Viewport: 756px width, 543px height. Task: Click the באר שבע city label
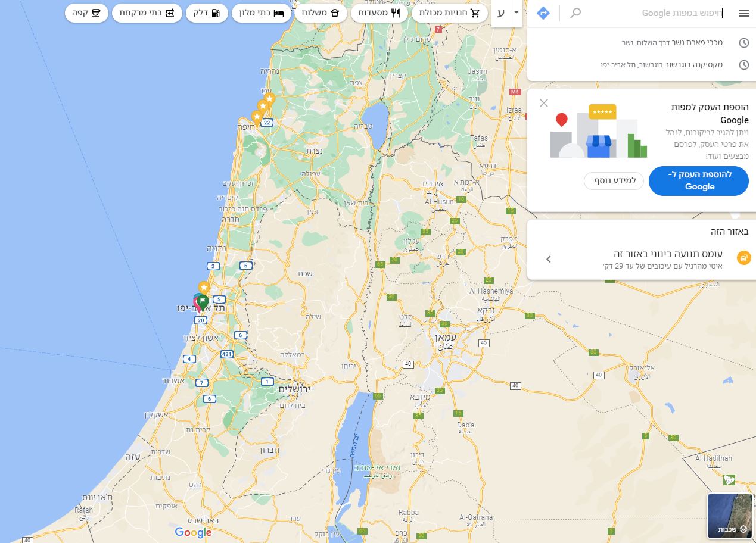pos(203,520)
